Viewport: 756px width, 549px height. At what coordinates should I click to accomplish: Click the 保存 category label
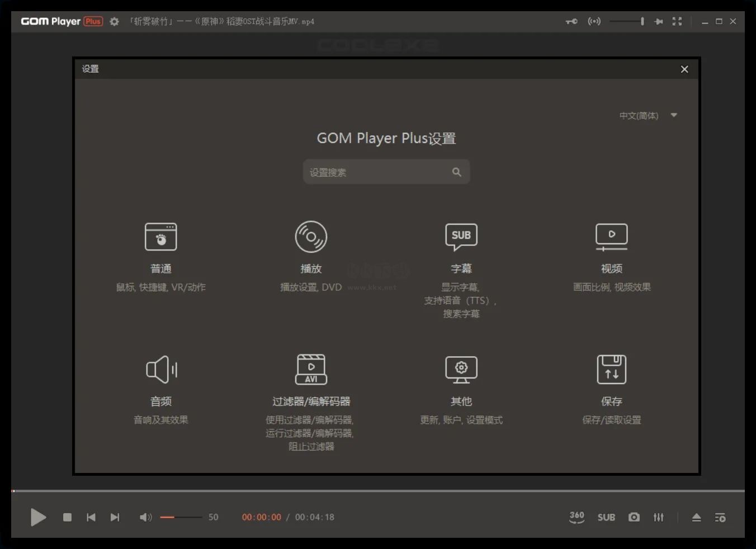coord(612,401)
